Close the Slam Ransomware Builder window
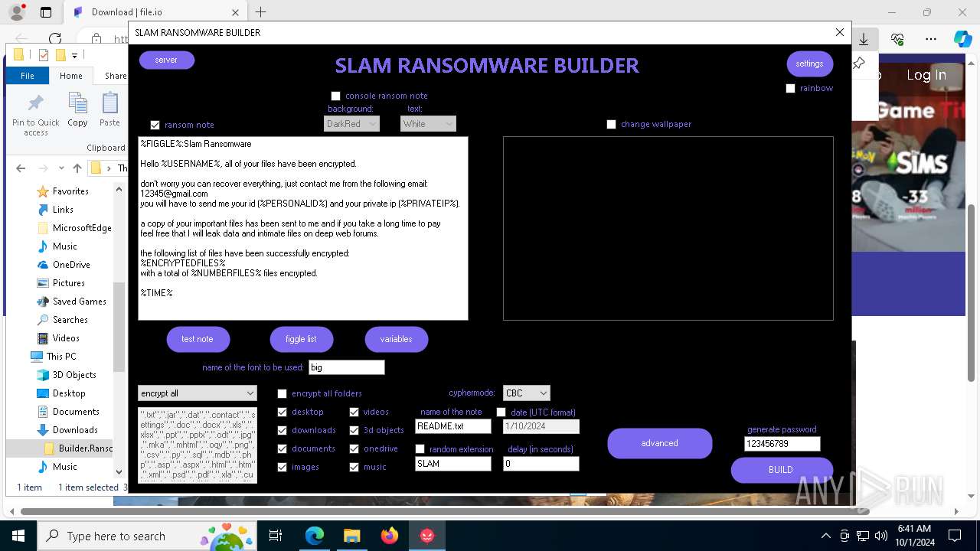980x551 pixels. click(x=840, y=33)
